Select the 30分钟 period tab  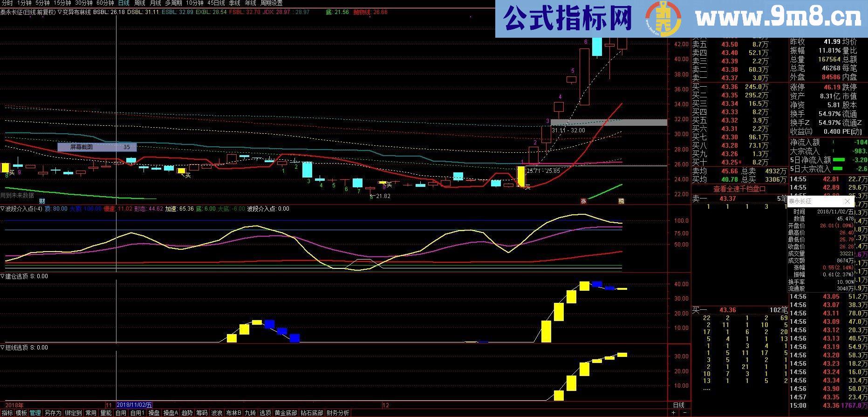coord(83,3)
